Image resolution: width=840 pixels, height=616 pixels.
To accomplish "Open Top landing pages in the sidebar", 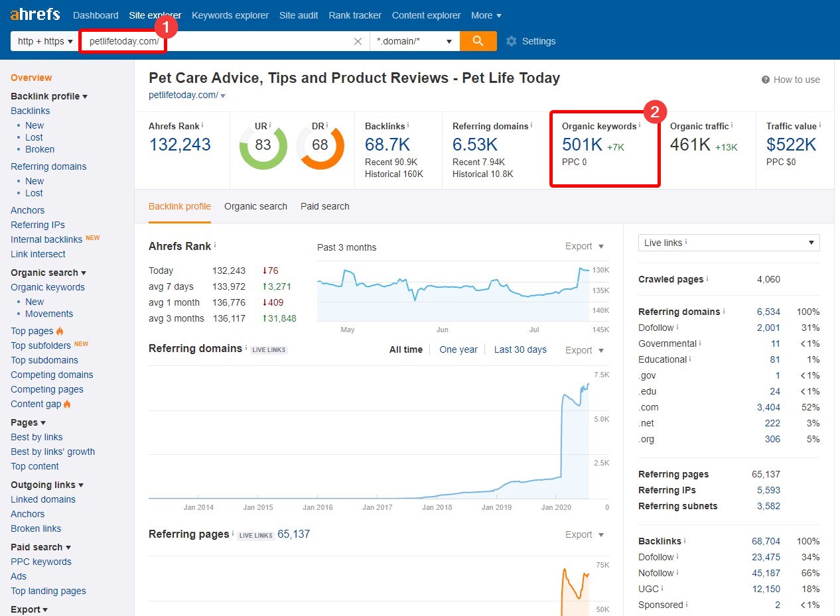I will (x=48, y=591).
